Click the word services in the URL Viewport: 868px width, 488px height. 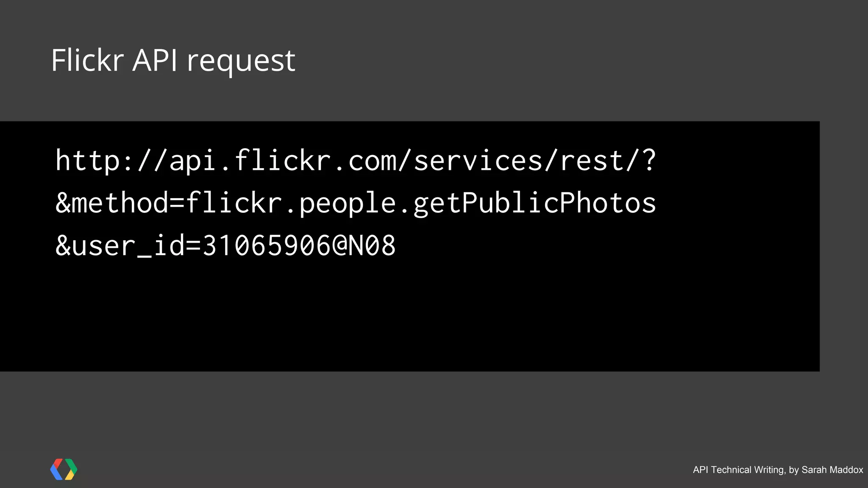(478, 161)
